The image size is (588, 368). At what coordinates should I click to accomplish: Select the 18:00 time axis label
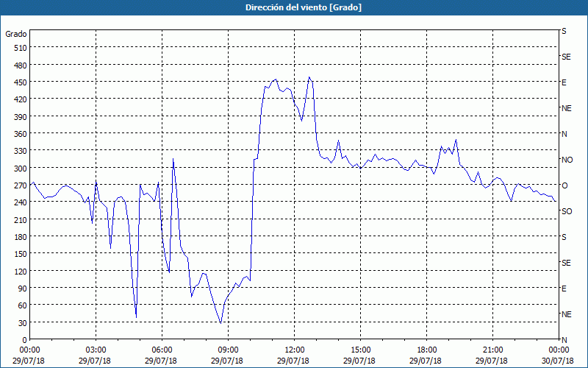pyautogui.click(x=427, y=350)
